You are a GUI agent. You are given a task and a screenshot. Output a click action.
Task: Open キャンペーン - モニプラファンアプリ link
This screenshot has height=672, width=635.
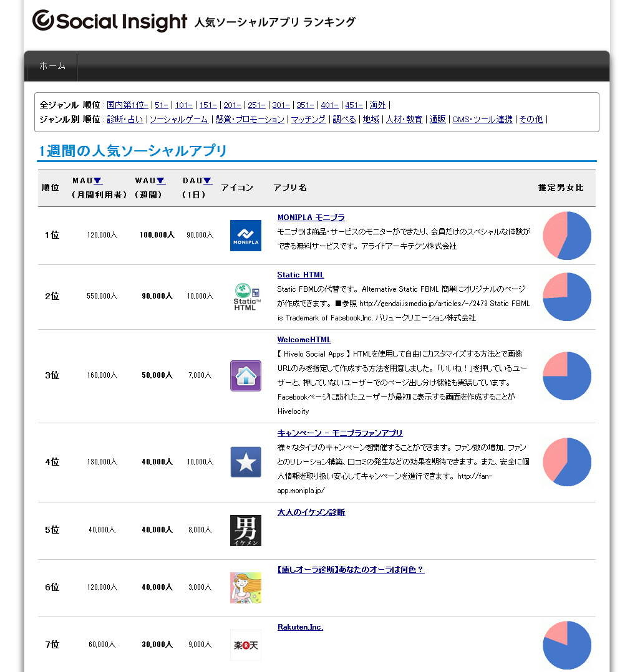click(x=340, y=433)
